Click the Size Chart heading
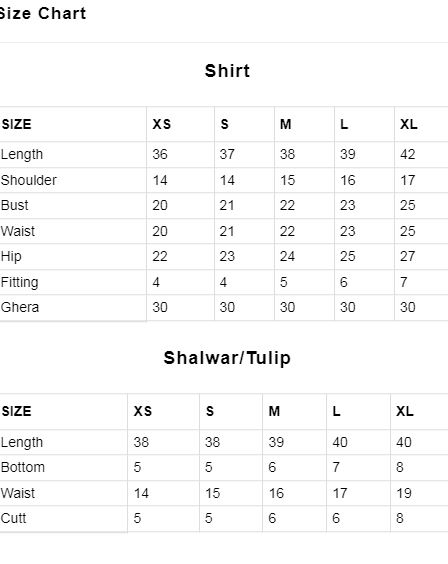 pos(42,14)
